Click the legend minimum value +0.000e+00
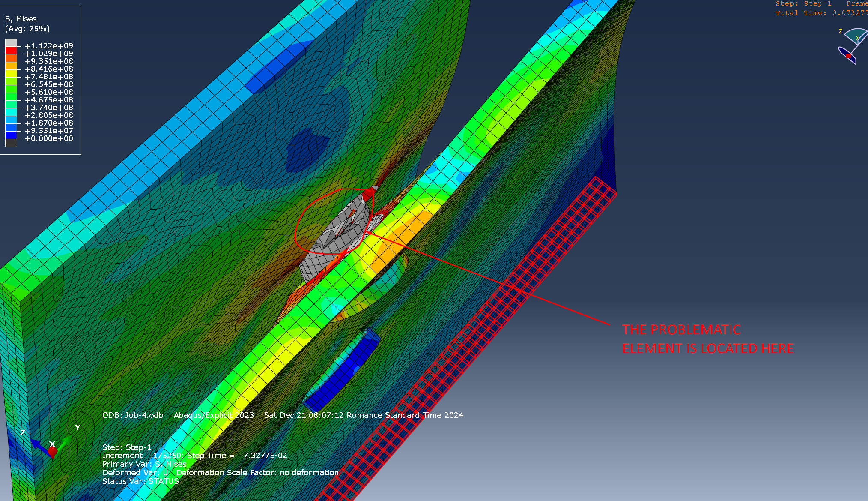 tap(49, 138)
